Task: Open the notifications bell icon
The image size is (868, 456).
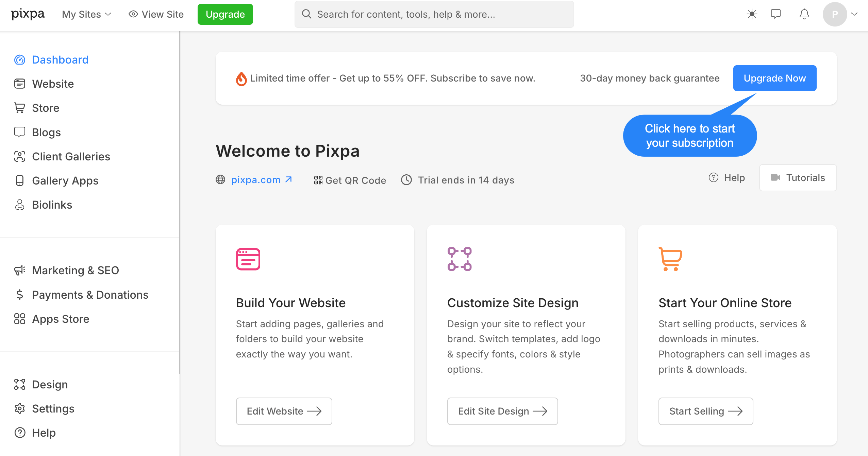Action: 804,14
